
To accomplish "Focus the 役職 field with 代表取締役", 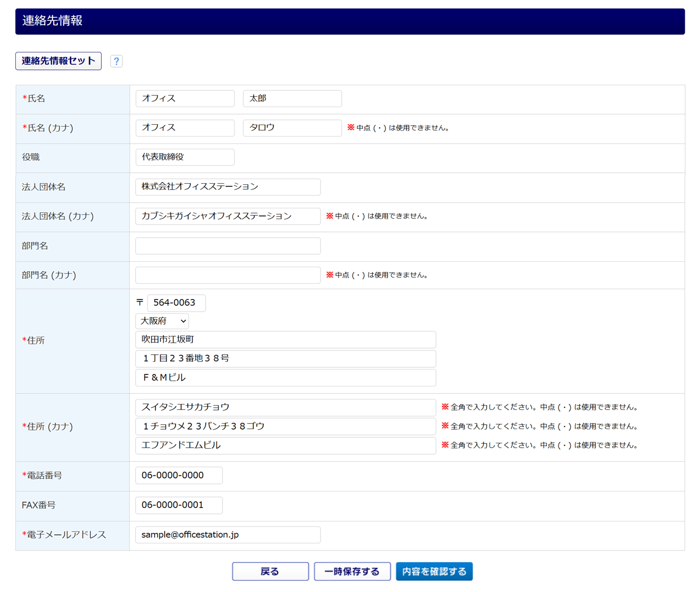I will 185,157.
